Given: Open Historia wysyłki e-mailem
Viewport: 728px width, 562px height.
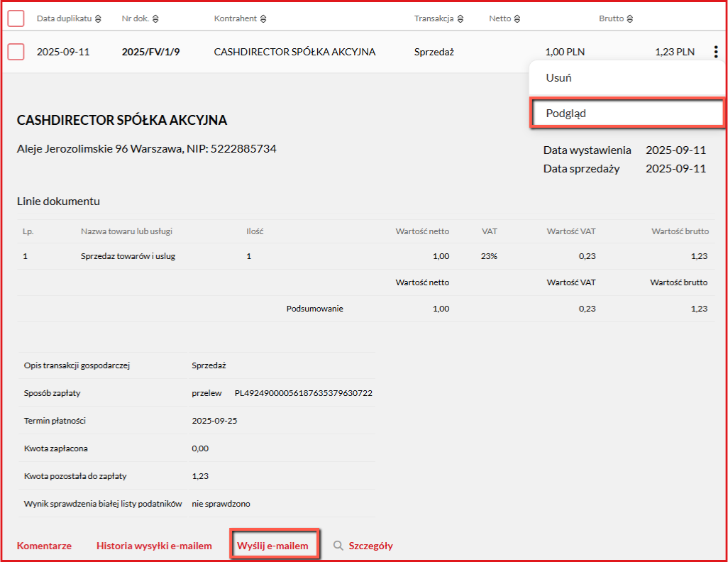Looking at the screenshot, I should pos(154,546).
